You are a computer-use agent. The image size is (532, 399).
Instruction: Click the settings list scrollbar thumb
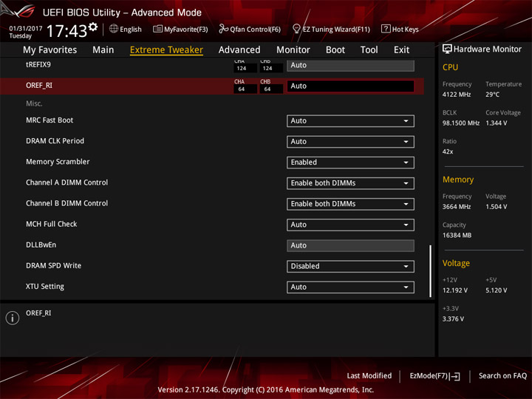[431, 271]
